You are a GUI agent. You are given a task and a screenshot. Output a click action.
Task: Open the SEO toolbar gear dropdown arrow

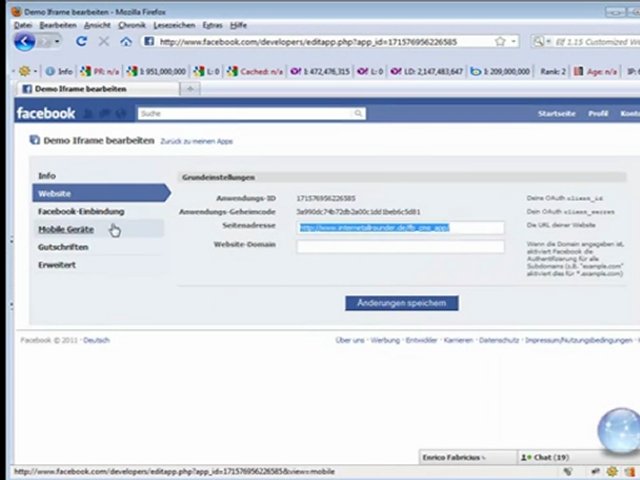(x=35, y=71)
